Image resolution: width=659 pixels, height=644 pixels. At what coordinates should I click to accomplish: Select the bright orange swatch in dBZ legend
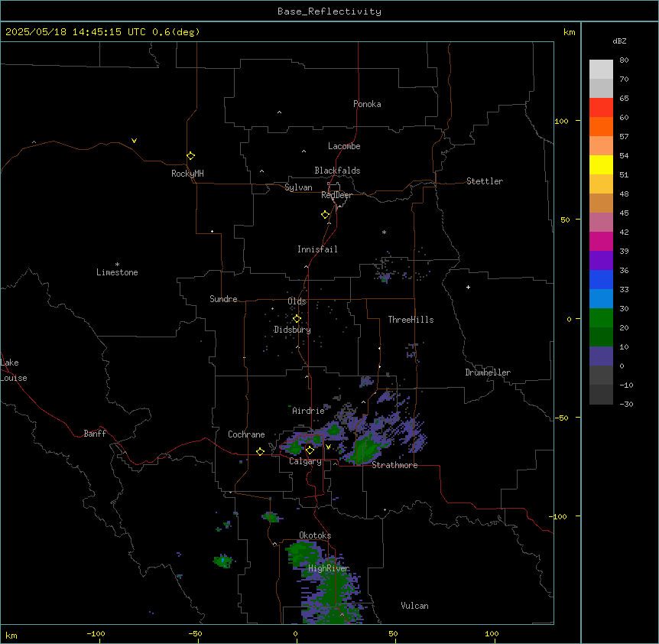click(x=601, y=126)
